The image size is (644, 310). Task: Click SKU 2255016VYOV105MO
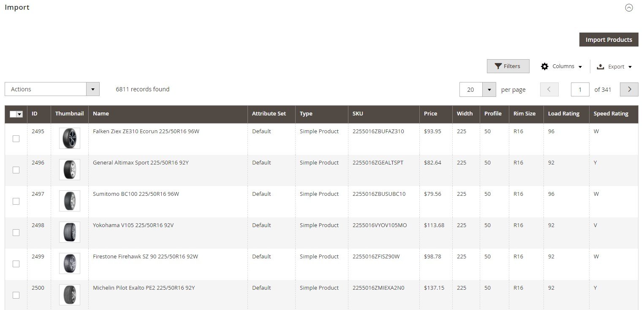tap(380, 225)
